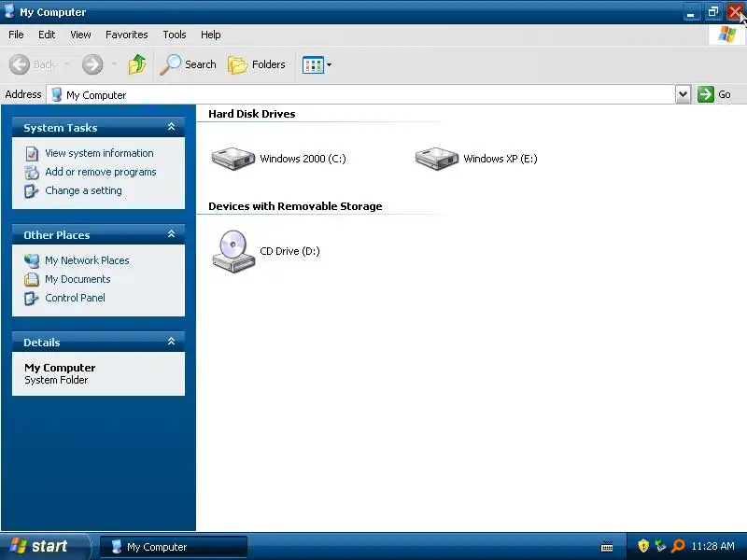Viewport: 747px width, 560px height.
Task: Click Add or remove programs link
Action: [x=101, y=172]
